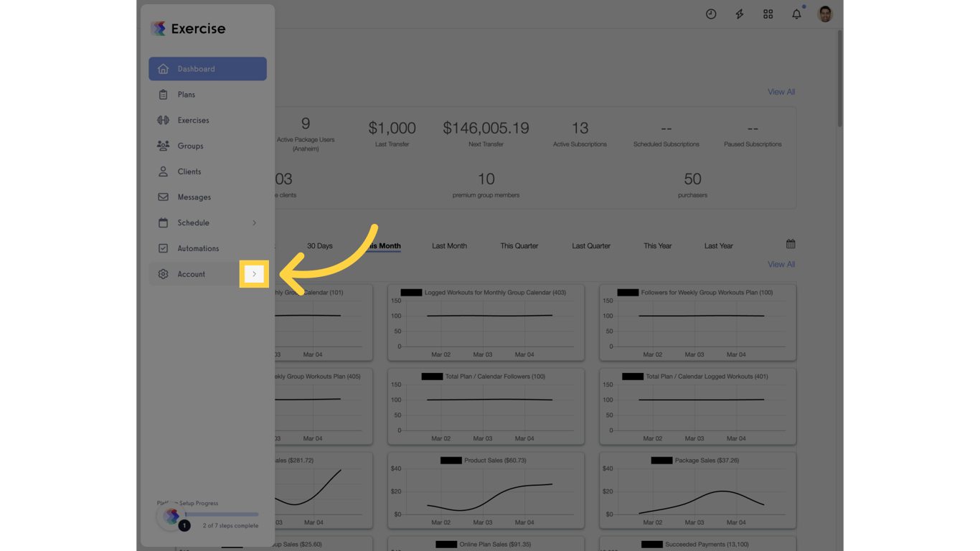
Task: Open Messages via the envelope icon
Action: (x=163, y=197)
